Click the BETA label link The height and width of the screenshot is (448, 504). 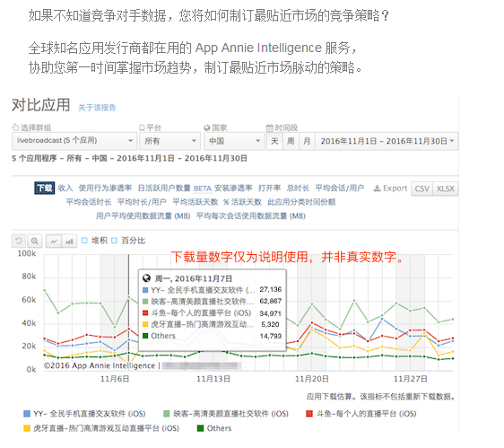[203, 189]
